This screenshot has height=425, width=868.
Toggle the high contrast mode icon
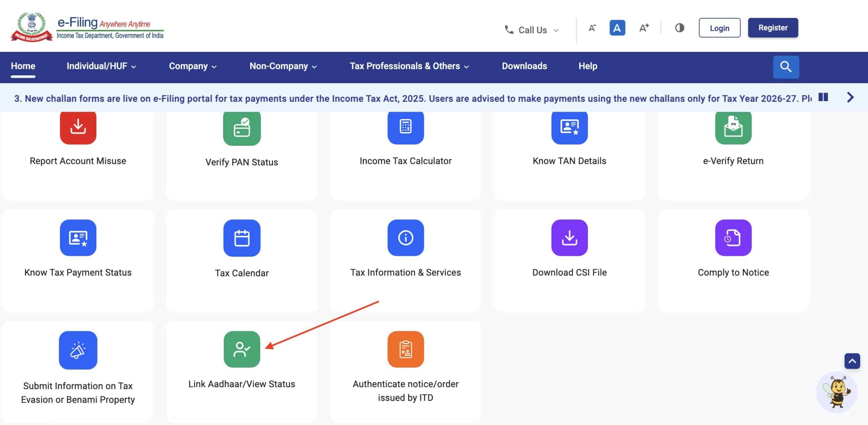(679, 28)
